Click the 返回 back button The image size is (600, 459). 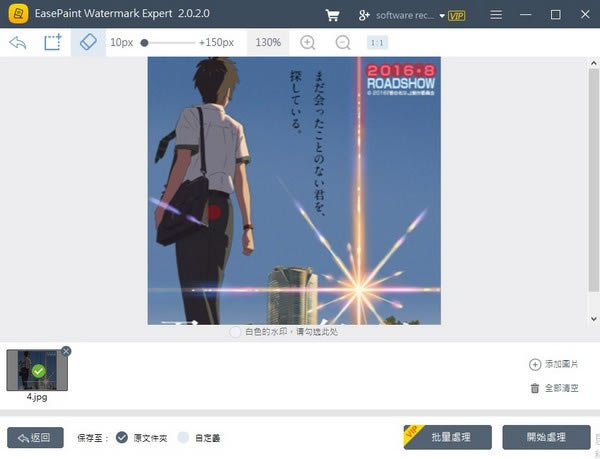click(35, 437)
